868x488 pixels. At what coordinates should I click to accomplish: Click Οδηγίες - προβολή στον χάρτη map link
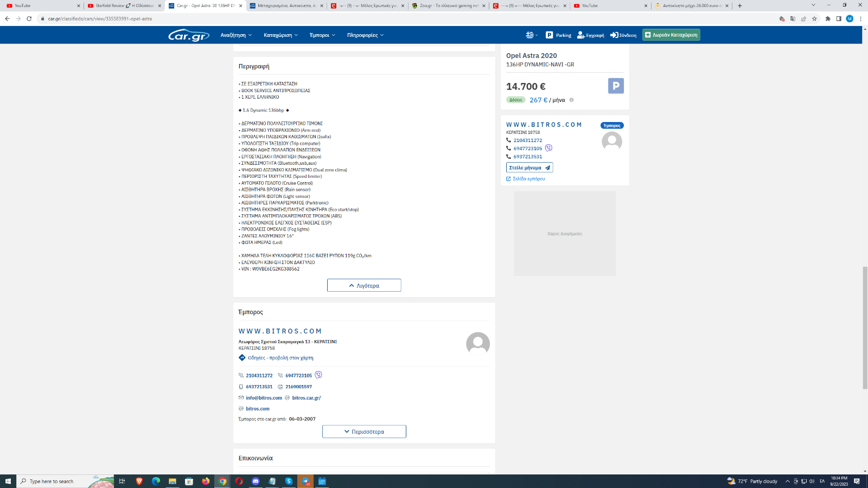[x=280, y=358]
